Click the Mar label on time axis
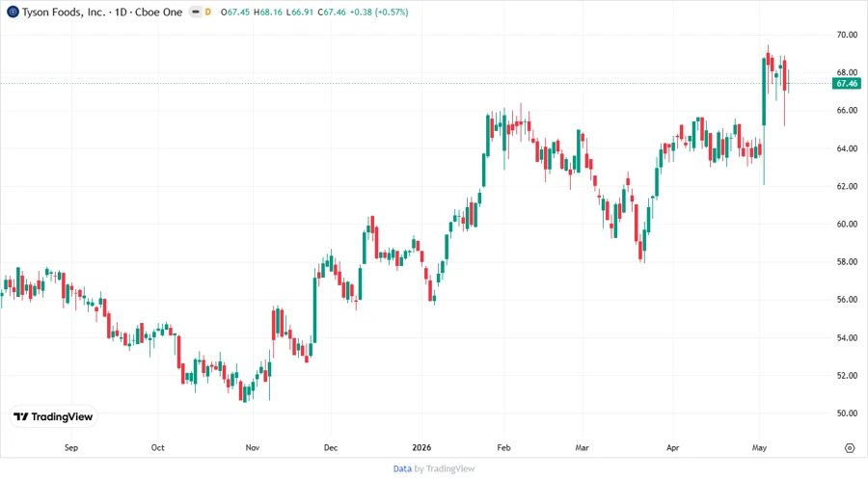The height and width of the screenshot is (480, 868). [582, 447]
